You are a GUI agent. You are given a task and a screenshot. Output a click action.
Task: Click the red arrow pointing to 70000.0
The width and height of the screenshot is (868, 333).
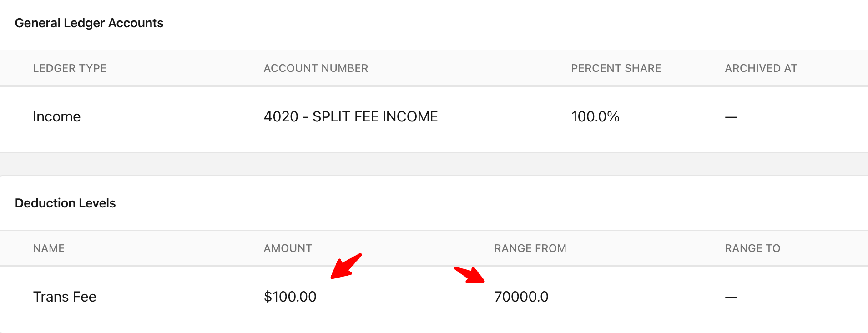coord(470,275)
